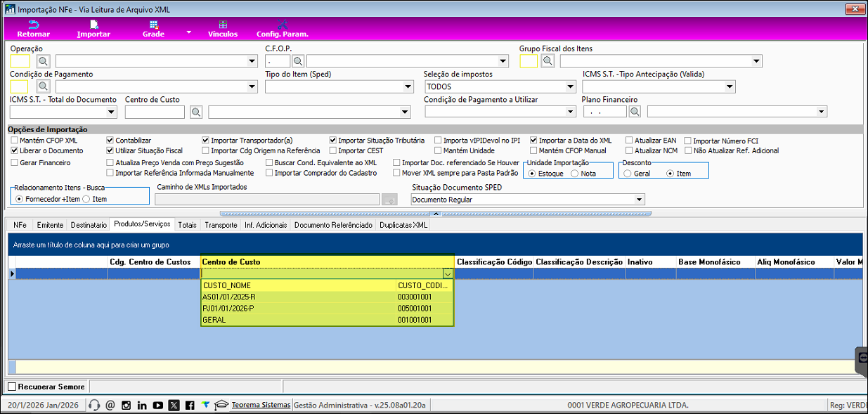Click the Operação search magnifier icon
The height and width of the screenshot is (414, 868).
point(43,61)
